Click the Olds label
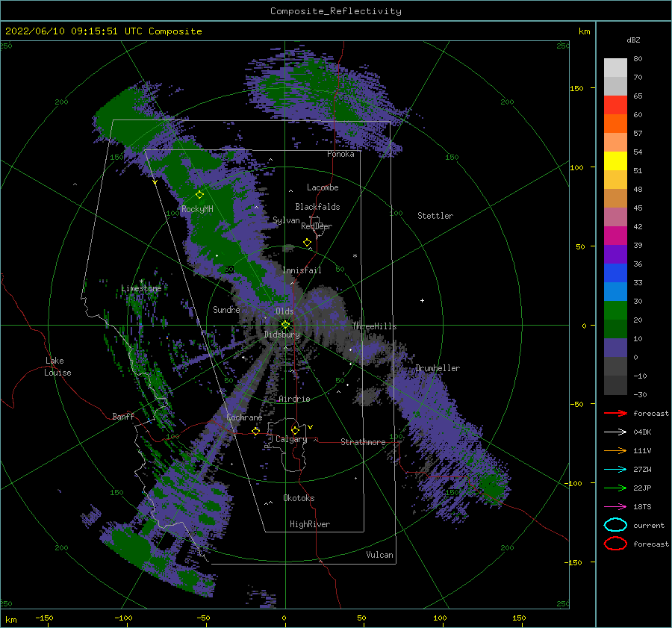 point(284,311)
